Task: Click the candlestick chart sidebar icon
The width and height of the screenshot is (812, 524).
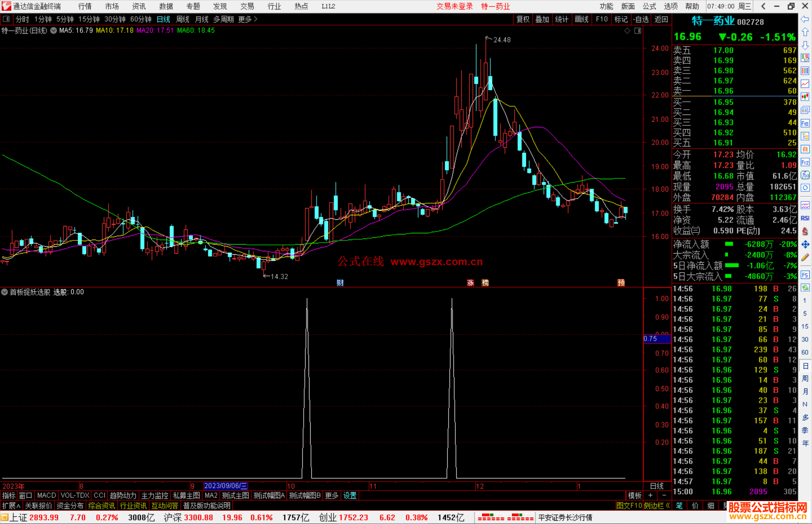Action: pyautogui.click(x=805, y=97)
